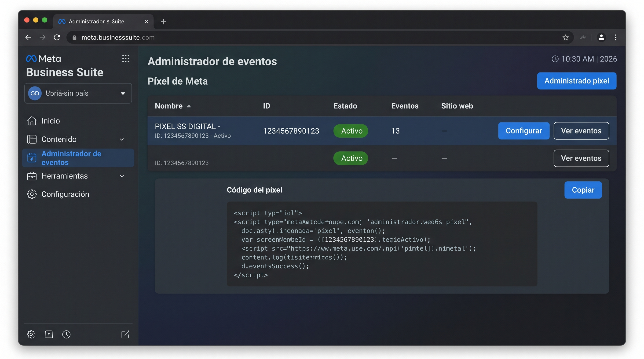Image resolution: width=644 pixels, height=359 pixels.
Task: Select the Administrador S: Suite browser tab
Action: tap(103, 22)
